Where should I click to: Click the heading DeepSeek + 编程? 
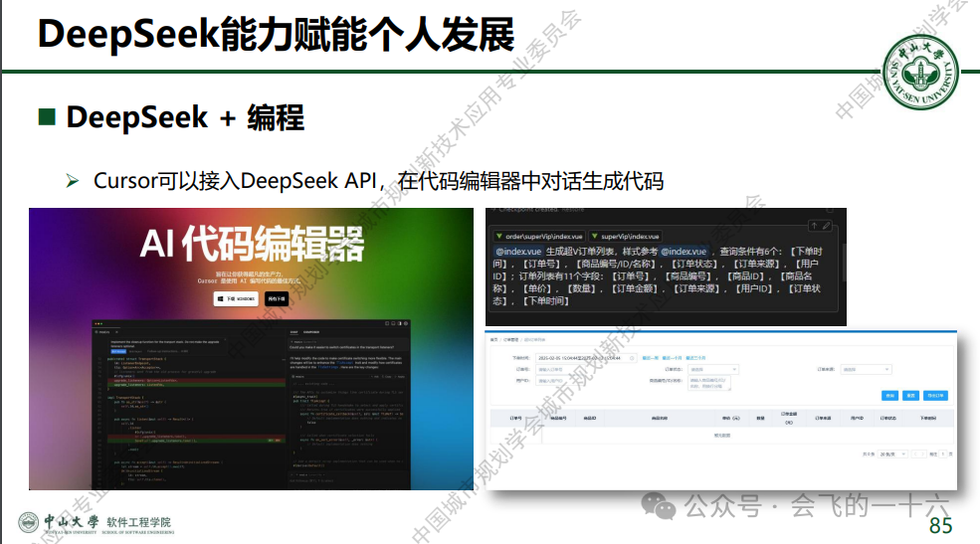click(185, 117)
